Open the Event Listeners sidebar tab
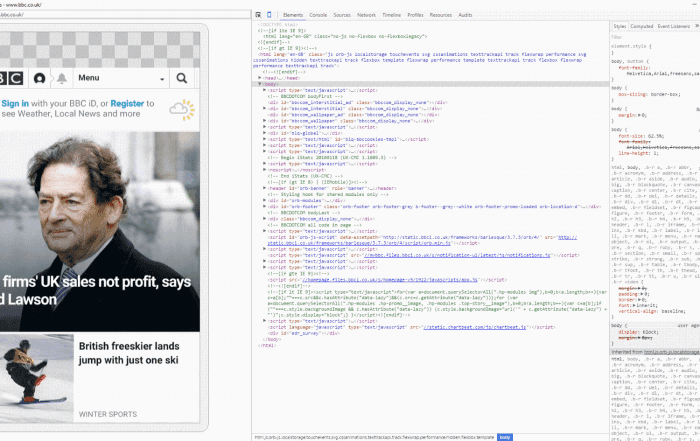The image size is (700, 441). [x=674, y=26]
